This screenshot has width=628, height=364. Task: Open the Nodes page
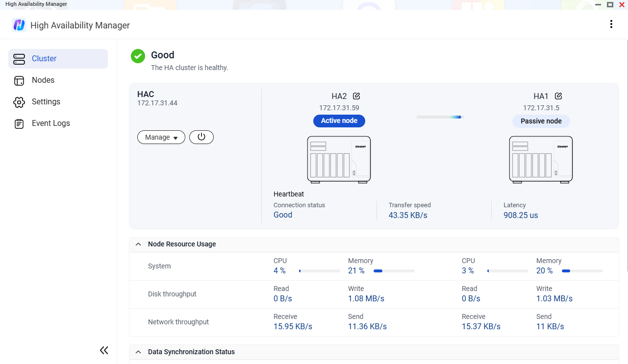pos(58,80)
